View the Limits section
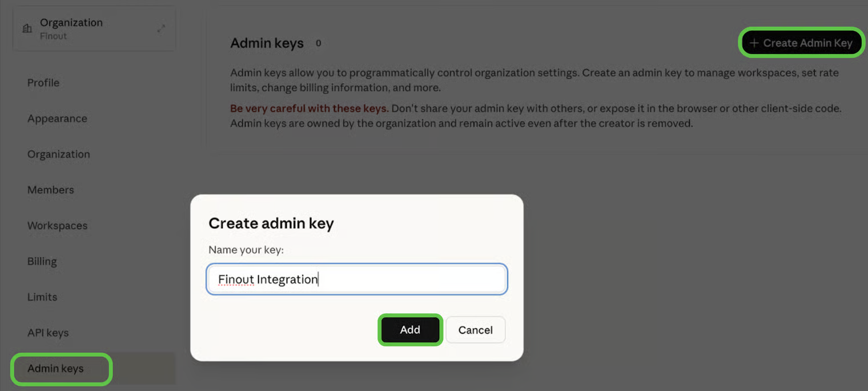Viewport: 868px width, 391px height. (x=42, y=297)
